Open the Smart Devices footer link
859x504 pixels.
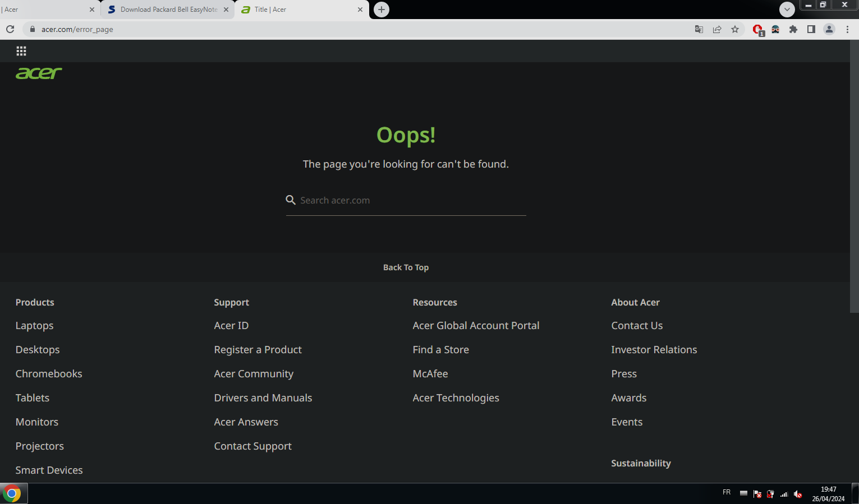pyautogui.click(x=49, y=470)
